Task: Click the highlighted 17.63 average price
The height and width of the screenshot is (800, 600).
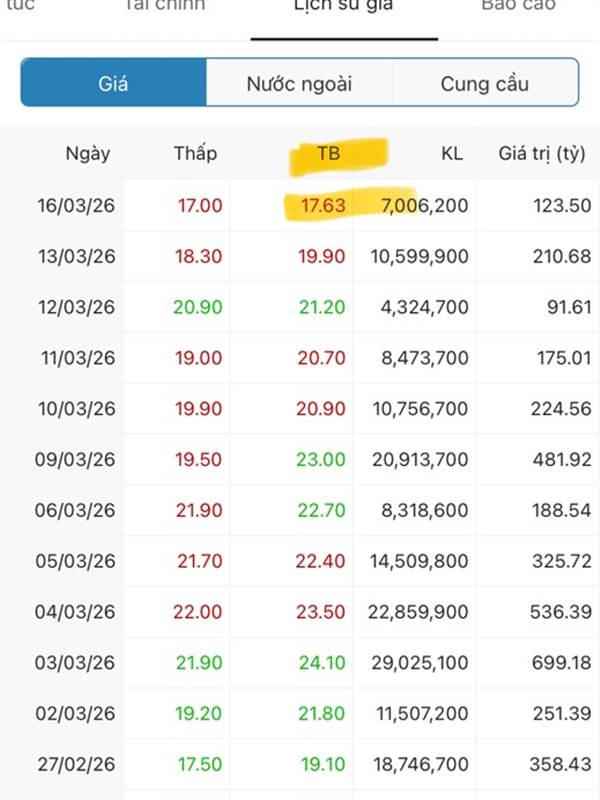Action: tap(320, 206)
